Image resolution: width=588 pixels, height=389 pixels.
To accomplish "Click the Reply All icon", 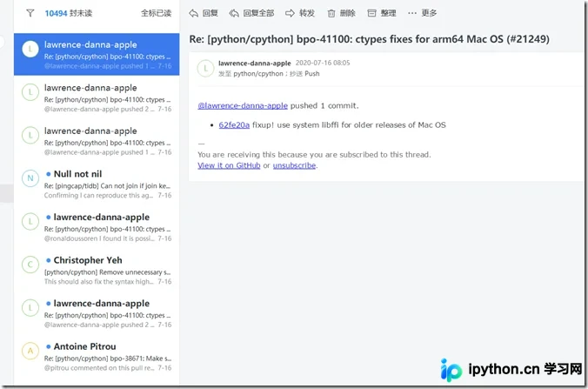I will coord(234,13).
